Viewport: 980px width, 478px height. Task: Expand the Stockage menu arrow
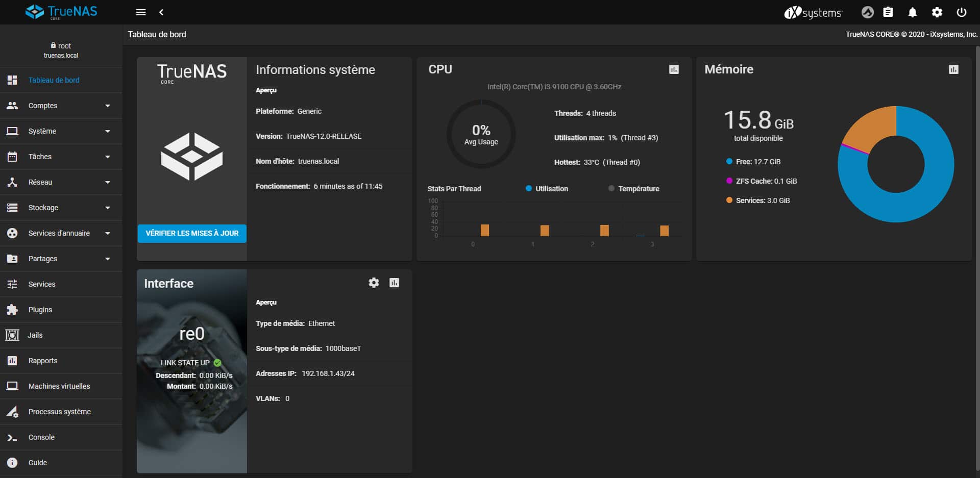[108, 208]
